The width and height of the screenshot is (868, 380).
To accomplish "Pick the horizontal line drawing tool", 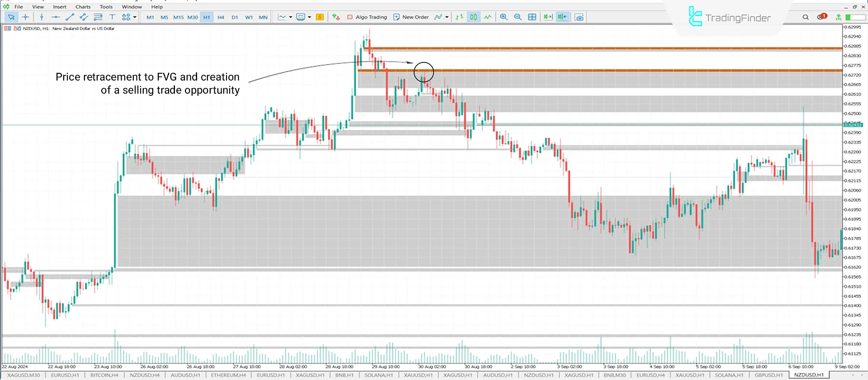I will (x=56, y=17).
